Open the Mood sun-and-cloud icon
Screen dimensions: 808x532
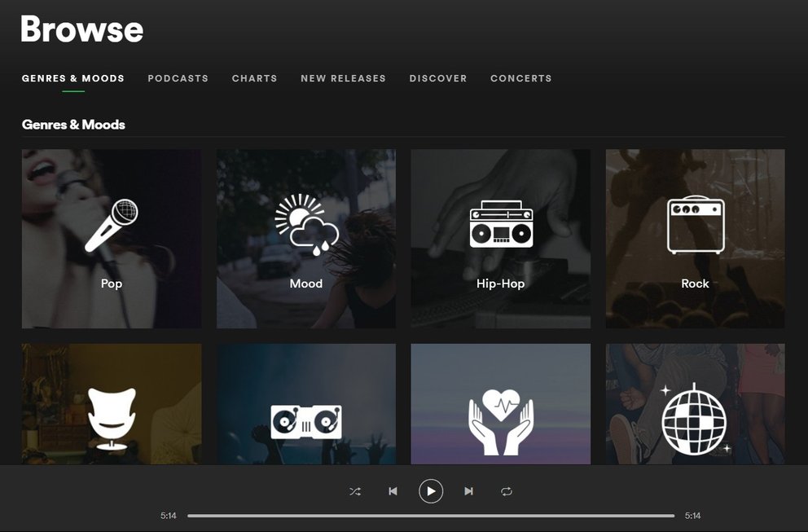click(x=306, y=225)
